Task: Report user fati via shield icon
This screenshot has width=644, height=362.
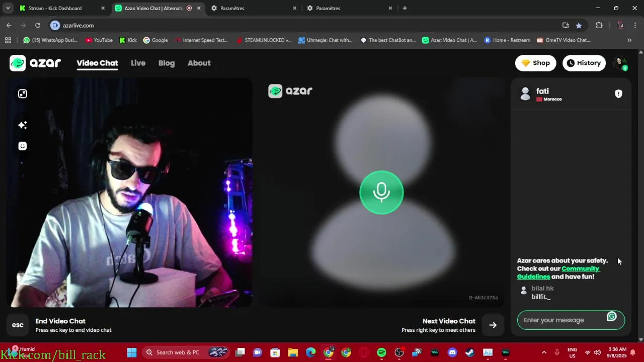Action: tap(618, 94)
